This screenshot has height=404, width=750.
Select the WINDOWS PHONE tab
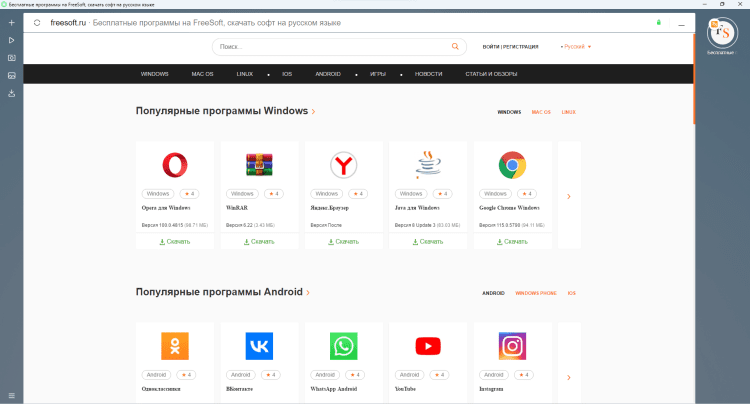pyautogui.click(x=536, y=293)
